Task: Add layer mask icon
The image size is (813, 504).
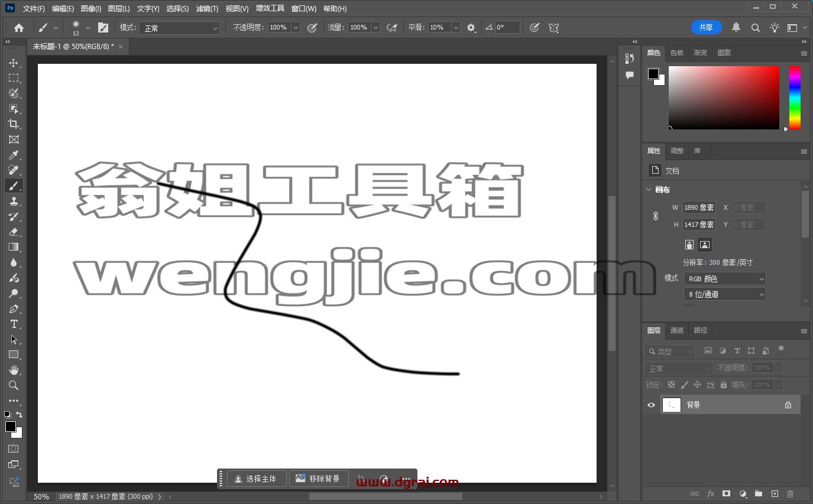Action: (x=727, y=493)
